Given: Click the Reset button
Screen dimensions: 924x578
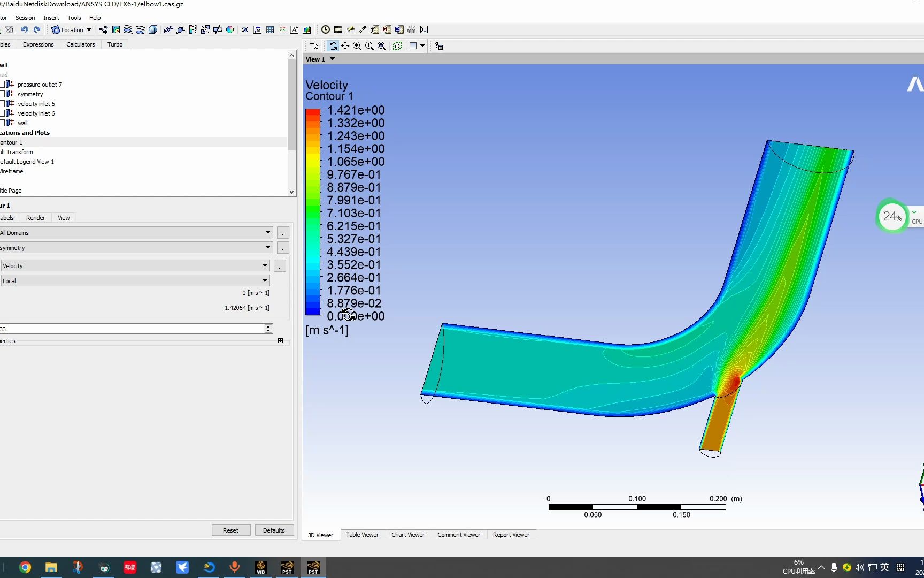Looking at the screenshot, I should click(x=230, y=530).
